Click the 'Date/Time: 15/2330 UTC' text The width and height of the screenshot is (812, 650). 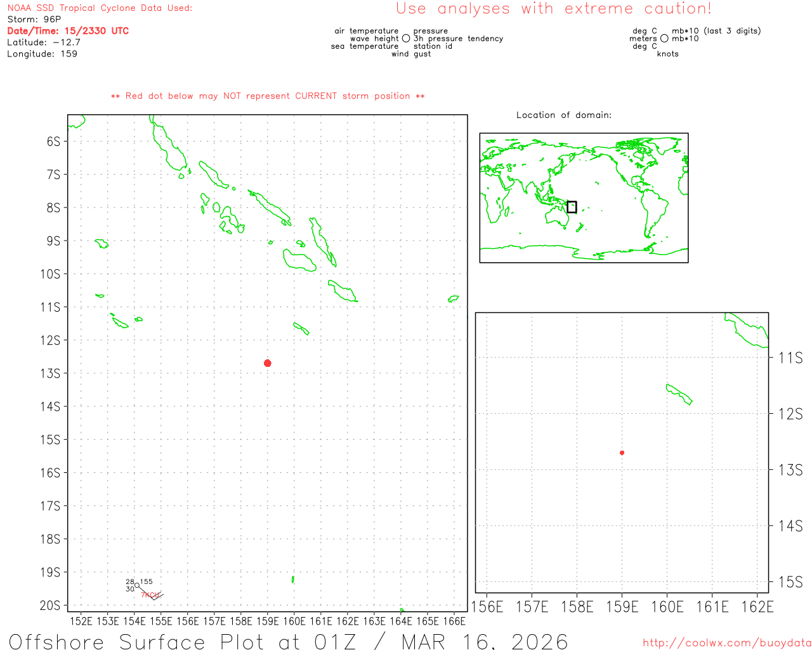tap(68, 31)
